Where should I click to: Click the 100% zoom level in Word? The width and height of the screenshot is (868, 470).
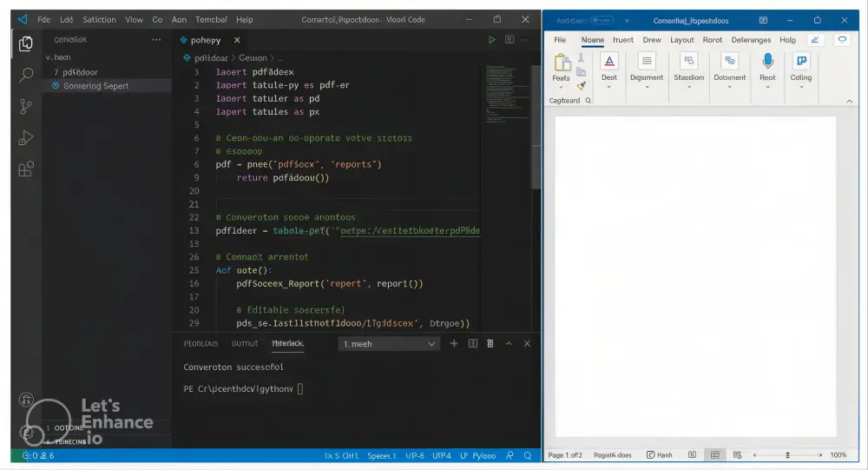[x=838, y=455]
